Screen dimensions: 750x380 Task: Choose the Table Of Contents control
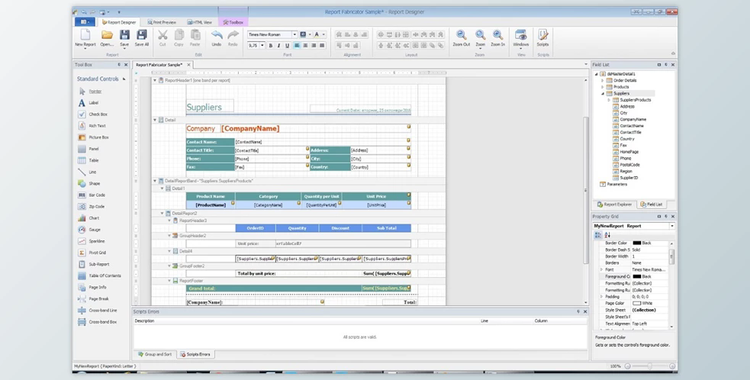(99, 276)
